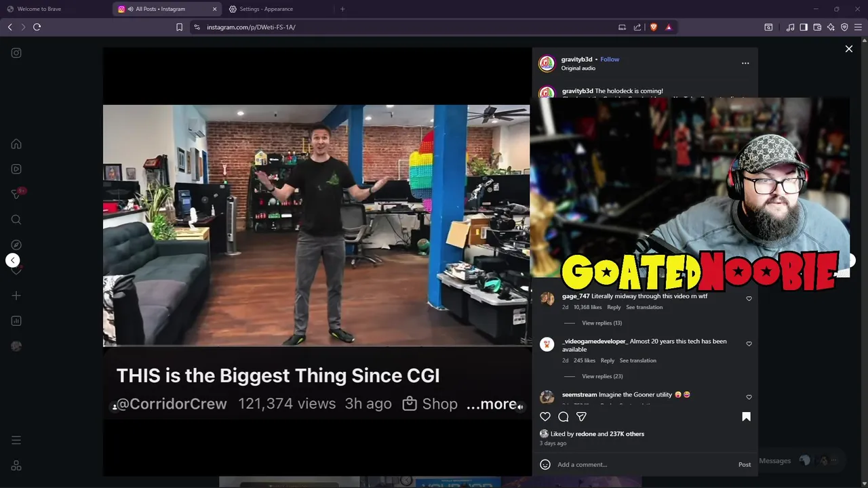Open the dashboard chart icon
The image size is (868, 488).
click(x=16, y=321)
